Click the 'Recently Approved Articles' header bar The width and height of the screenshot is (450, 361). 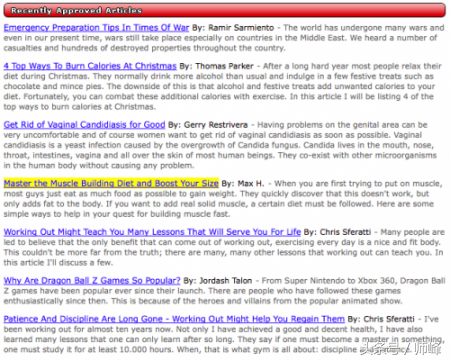tap(225, 10)
